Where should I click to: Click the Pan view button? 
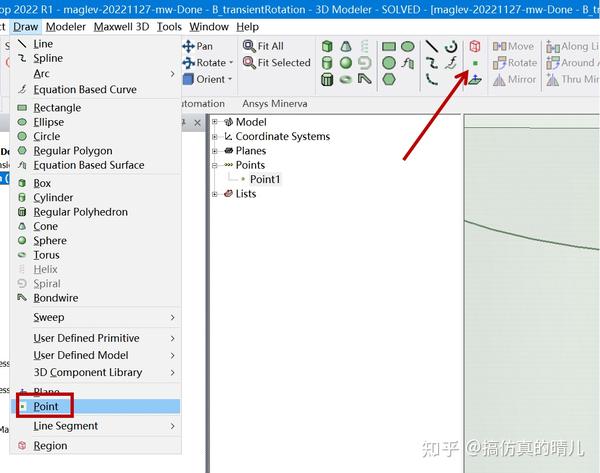pos(197,46)
